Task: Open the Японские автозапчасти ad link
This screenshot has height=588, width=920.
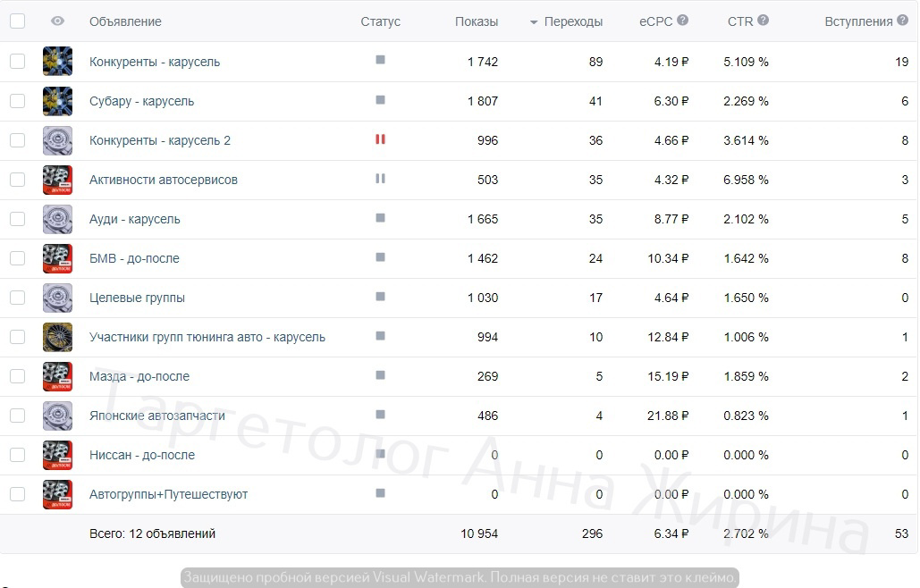Action: pyautogui.click(x=156, y=416)
